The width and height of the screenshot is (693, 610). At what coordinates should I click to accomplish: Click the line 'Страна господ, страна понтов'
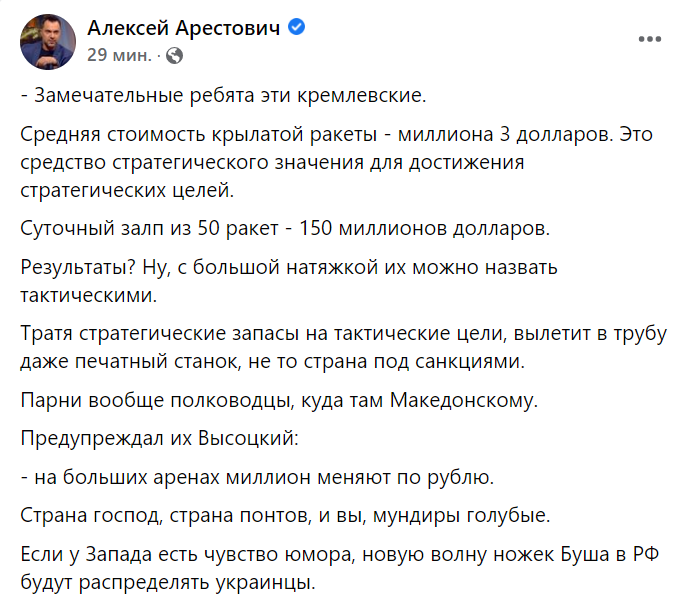click(286, 515)
